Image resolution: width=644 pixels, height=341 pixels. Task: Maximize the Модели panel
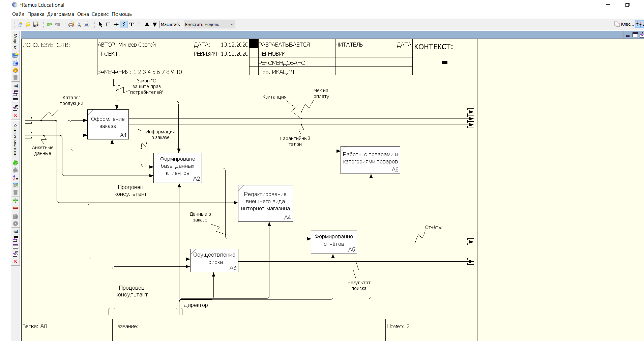coord(15,101)
